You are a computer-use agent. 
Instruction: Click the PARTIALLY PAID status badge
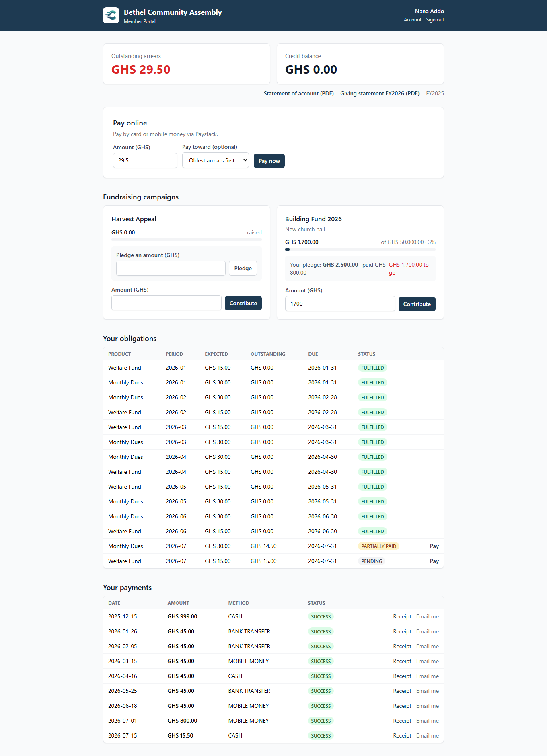[x=378, y=546]
